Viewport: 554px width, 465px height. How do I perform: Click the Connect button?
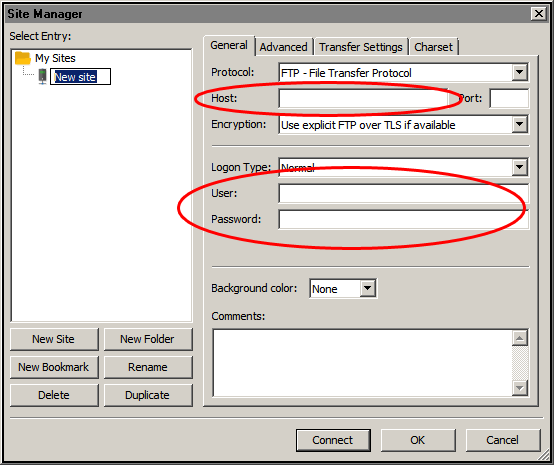click(x=333, y=440)
